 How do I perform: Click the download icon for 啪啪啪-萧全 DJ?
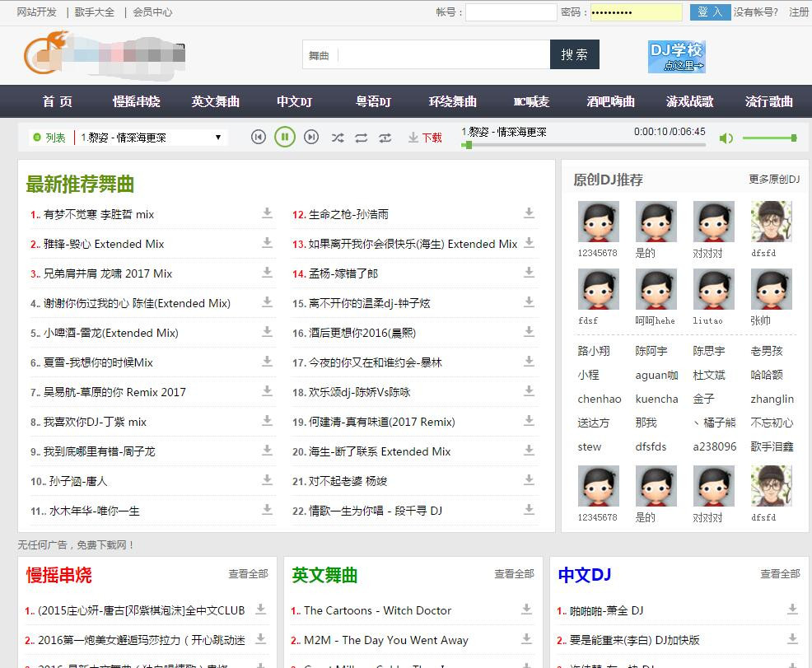tap(792, 610)
